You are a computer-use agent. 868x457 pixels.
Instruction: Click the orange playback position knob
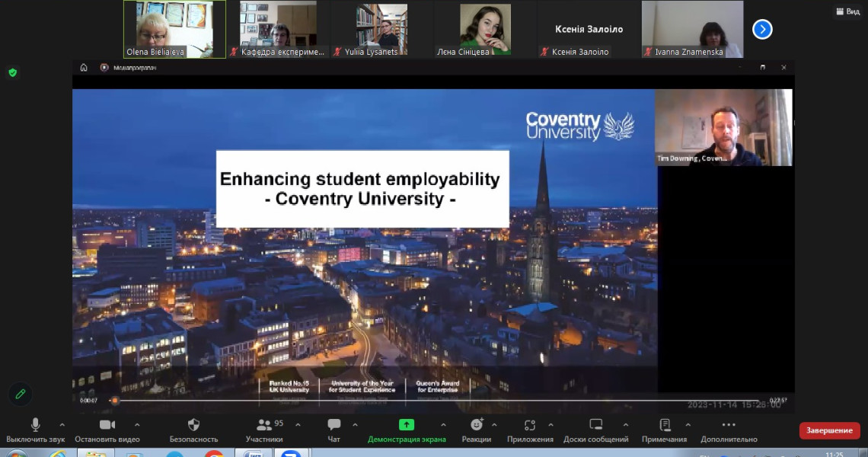tap(114, 401)
